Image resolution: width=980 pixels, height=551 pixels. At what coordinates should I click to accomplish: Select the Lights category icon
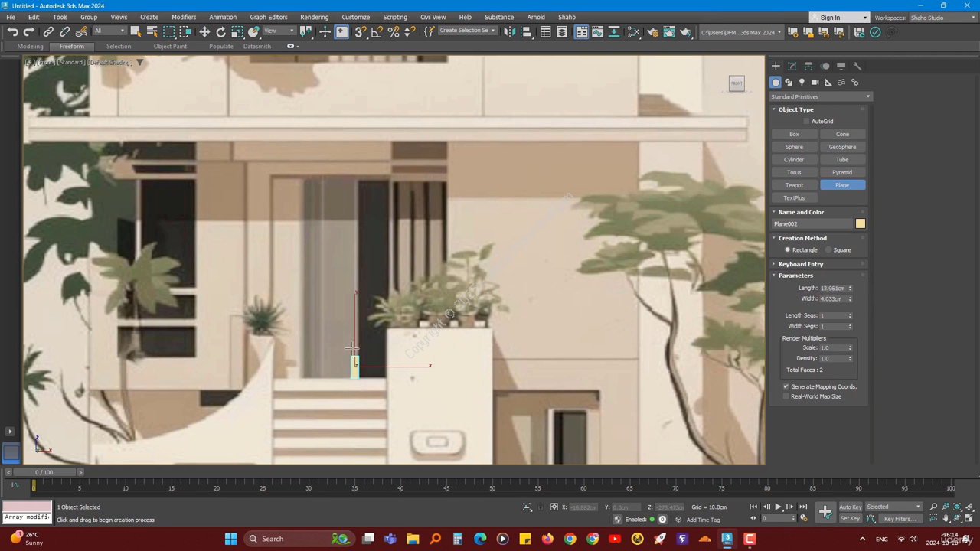[x=802, y=82]
